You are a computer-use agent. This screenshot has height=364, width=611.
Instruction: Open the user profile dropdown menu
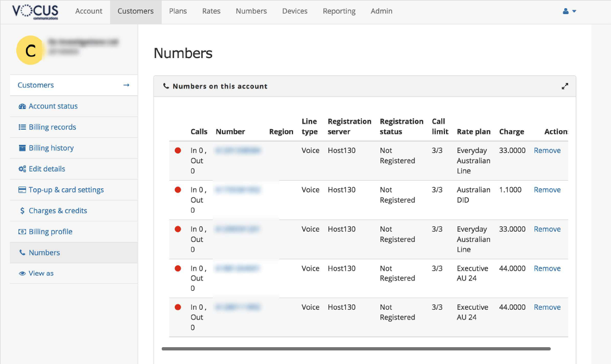[x=569, y=11]
